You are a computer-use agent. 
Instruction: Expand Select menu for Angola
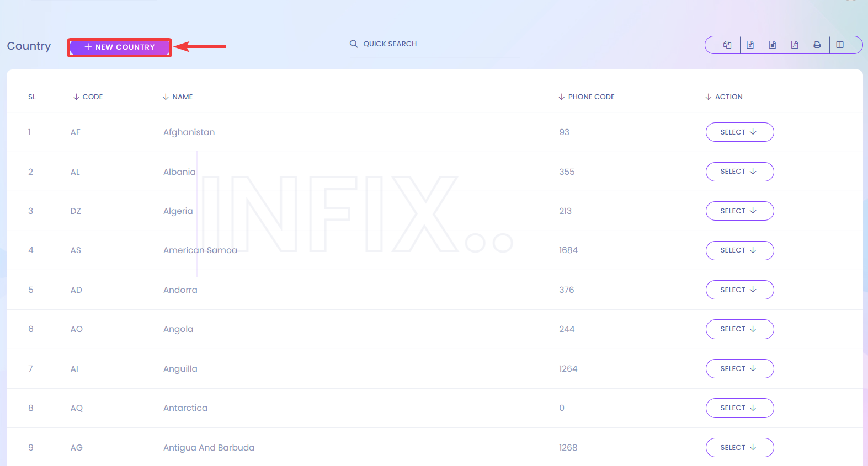point(739,329)
